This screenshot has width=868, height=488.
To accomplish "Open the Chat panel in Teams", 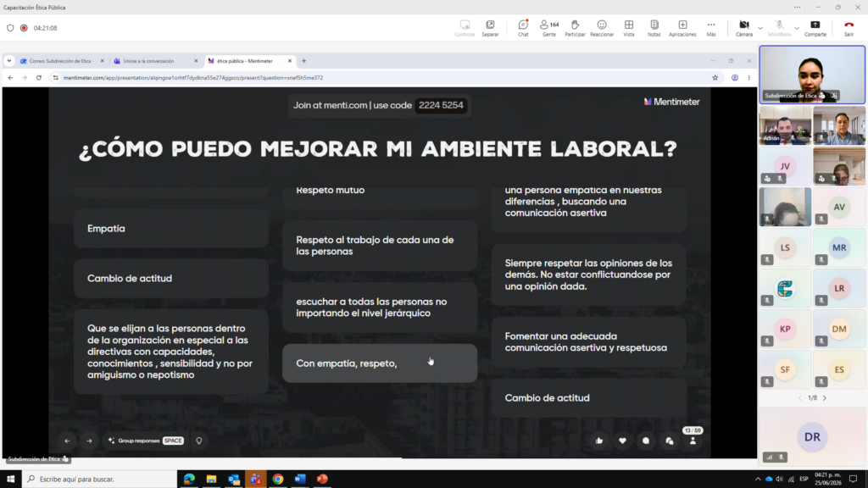I will click(x=523, y=28).
